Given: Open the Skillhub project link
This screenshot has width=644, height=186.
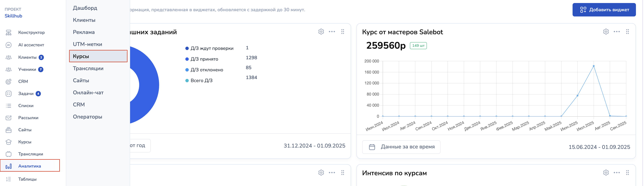Looking at the screenshot, I should 13,16.
